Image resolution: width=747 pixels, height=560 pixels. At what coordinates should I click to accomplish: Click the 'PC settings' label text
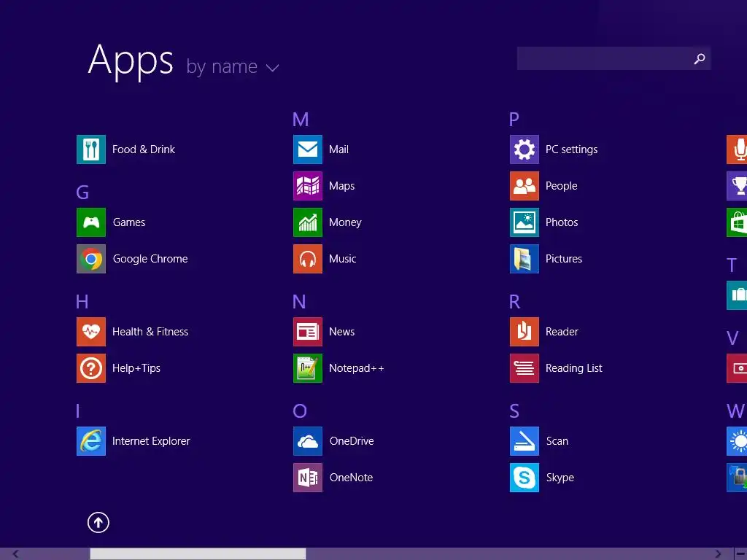(x=572, y=149)
